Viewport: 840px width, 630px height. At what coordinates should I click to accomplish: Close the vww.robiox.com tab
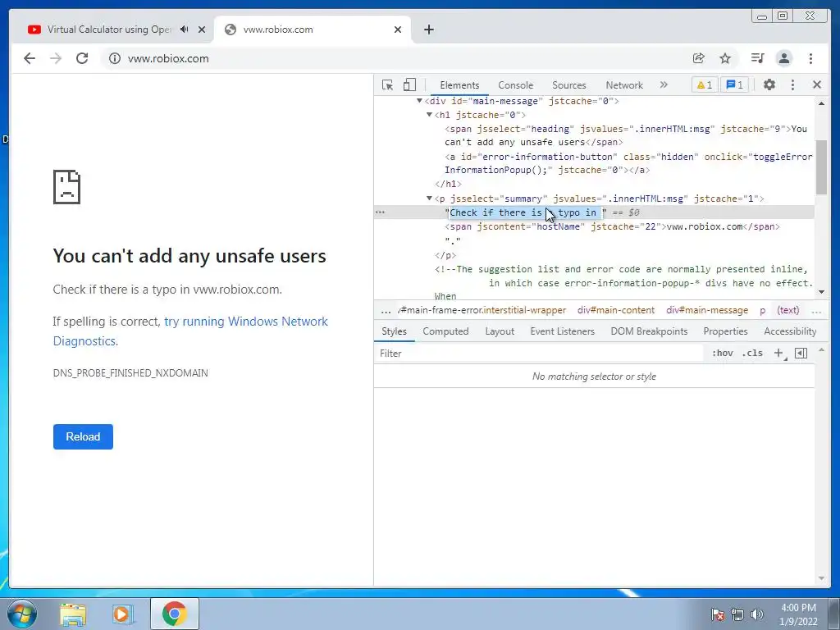[x=398, y=30]
